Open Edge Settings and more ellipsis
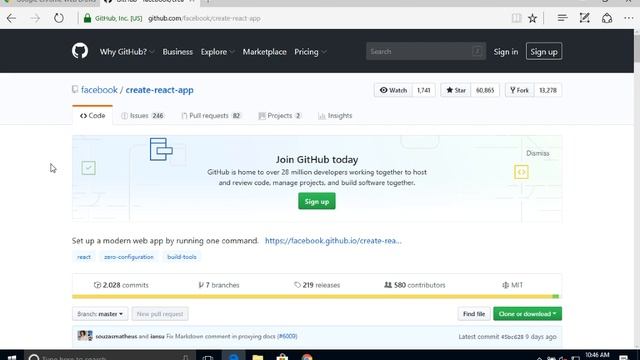Image resolution: width=640 pixels, height=360 pixels. click(x=629, y=18)
